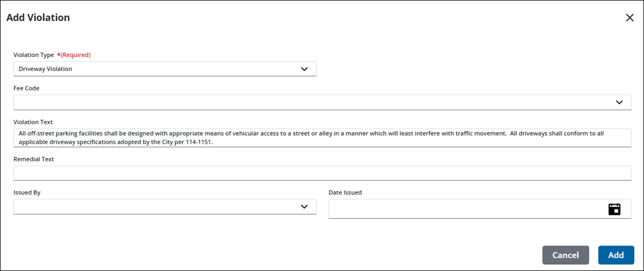Click into the Date Issued field
The width and height of the screenshot is (644, 271).
(466, 209)
